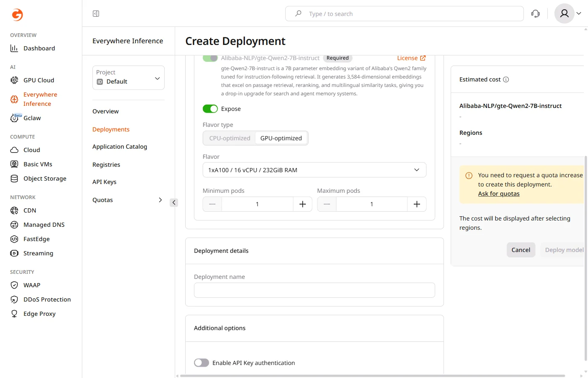Toggle the sidebar collapse icon in header

pos(96,14)
